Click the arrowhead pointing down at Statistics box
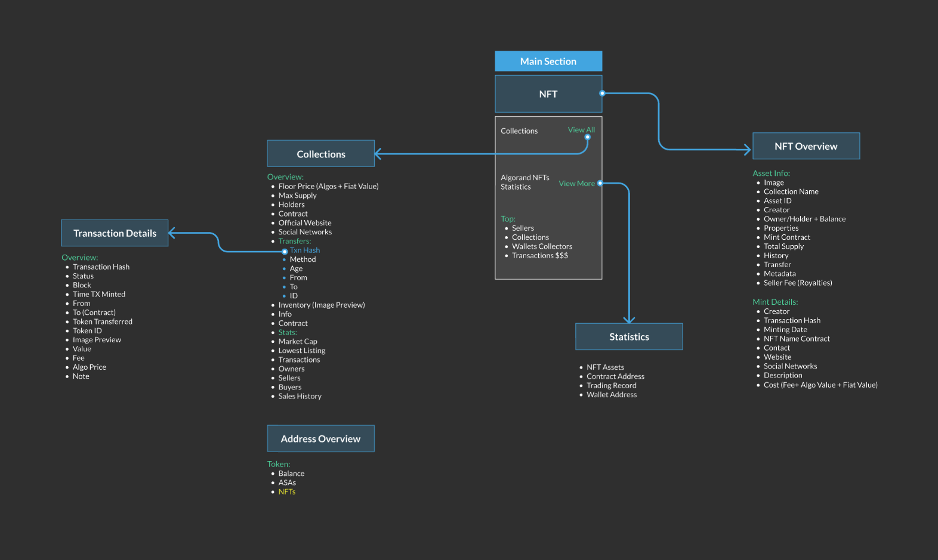The width and height of the screenshot is (938, 560). click(x=629, y=320)
